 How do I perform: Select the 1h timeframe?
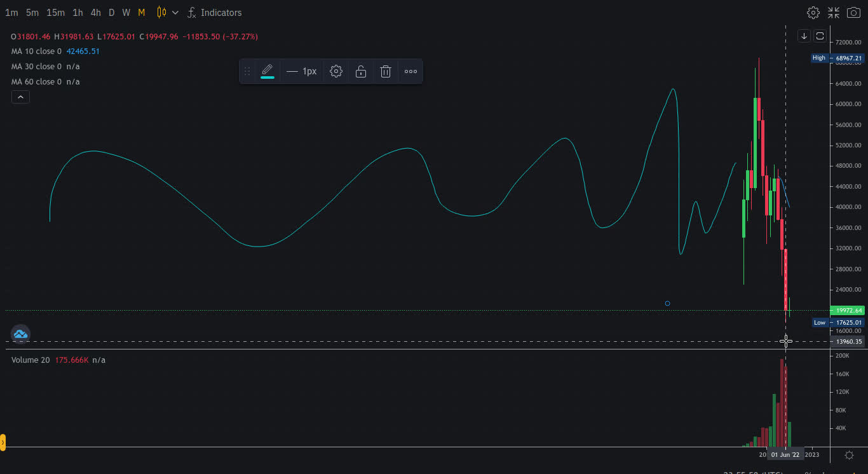click(78, 13)
